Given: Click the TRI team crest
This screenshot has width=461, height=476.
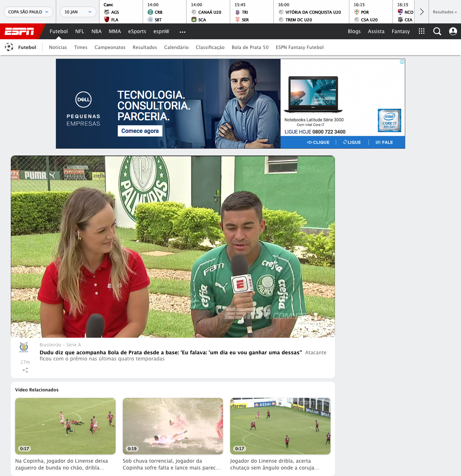Looking at the screenshot, I should (x=237, y=12).
